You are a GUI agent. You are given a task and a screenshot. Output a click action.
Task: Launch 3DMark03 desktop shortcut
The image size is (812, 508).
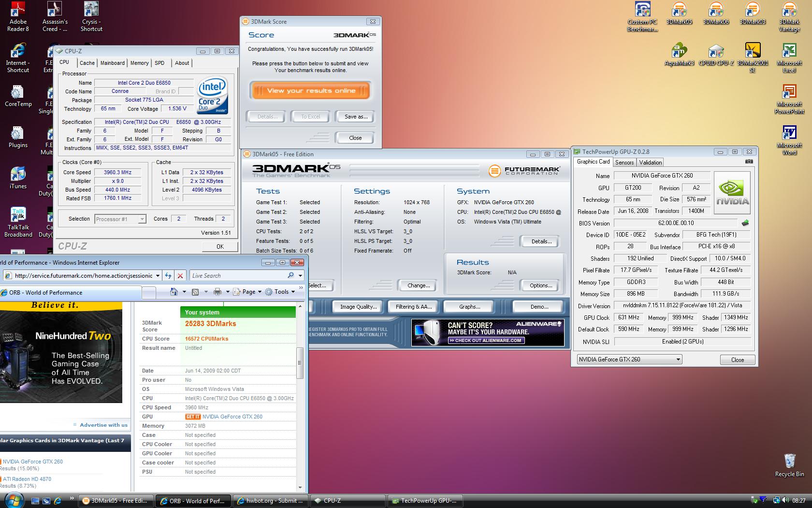point(753,14)
